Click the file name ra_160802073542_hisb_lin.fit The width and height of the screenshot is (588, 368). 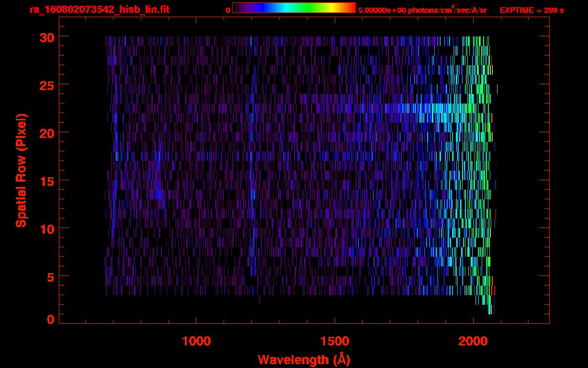pyautogui.click(x=99, y=10)
